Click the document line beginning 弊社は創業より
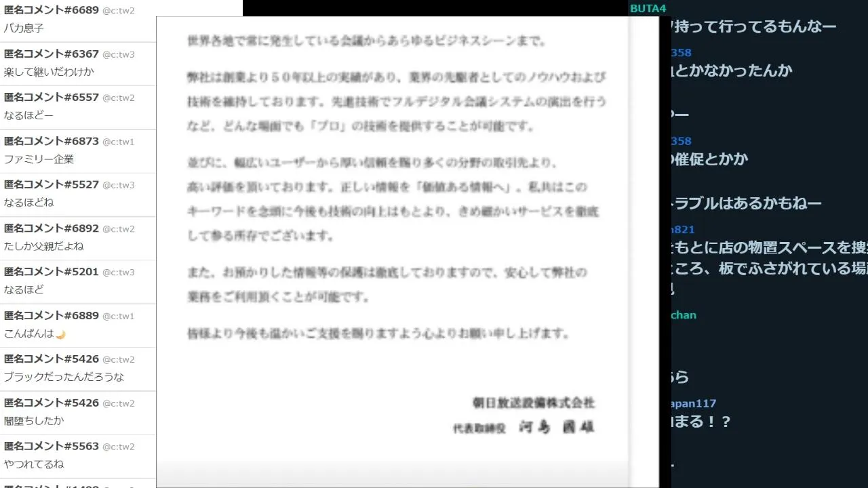 [x=397, y=77]
